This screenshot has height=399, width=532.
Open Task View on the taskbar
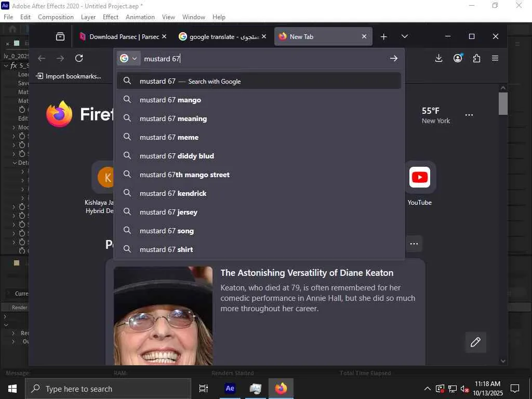point(204,389)
